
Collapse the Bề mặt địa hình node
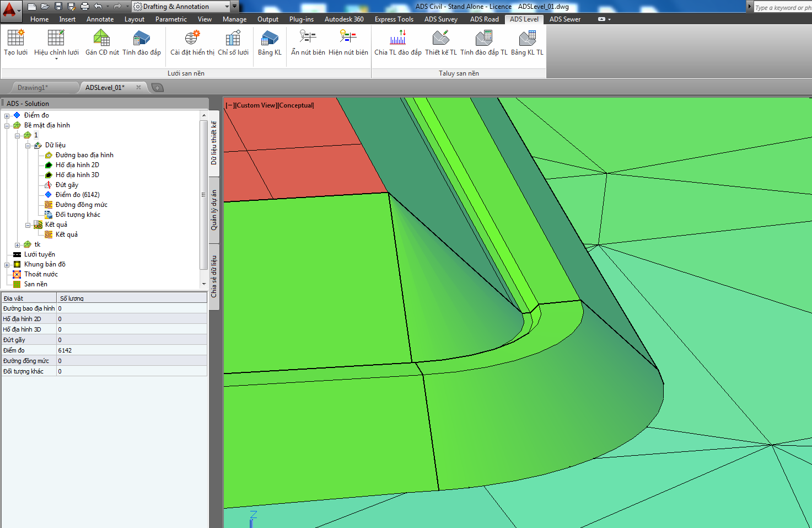click(7, 126)
